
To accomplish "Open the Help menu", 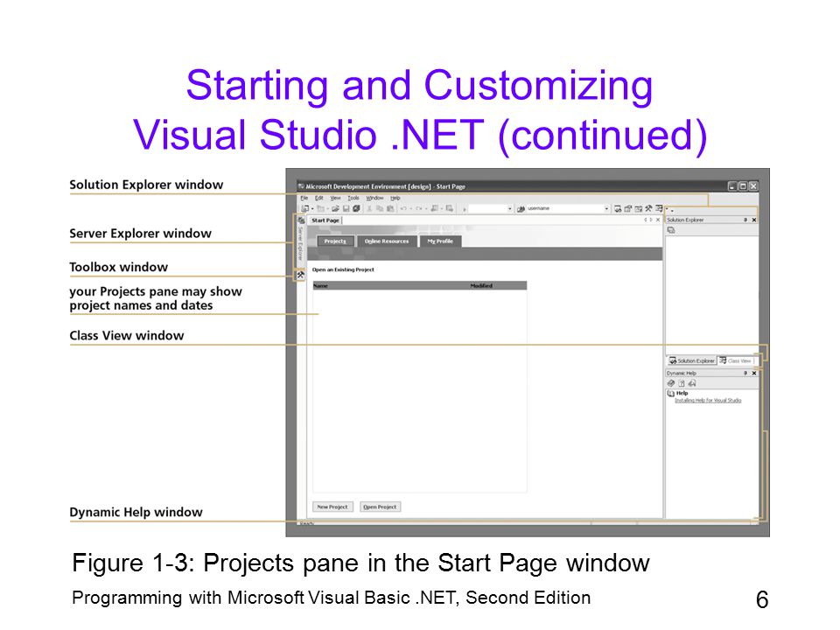I will point(395,199).
